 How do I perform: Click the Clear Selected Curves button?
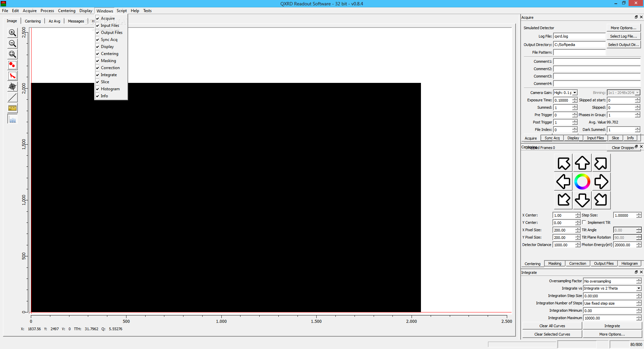552,334
